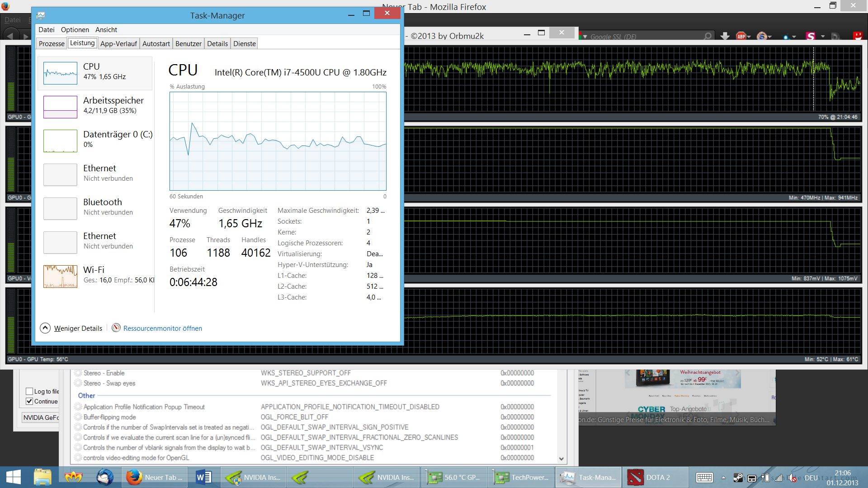Open the Thunderbird taskbar icon
The height and width of the screenshot is (488, 868).
tap(105, 477)
